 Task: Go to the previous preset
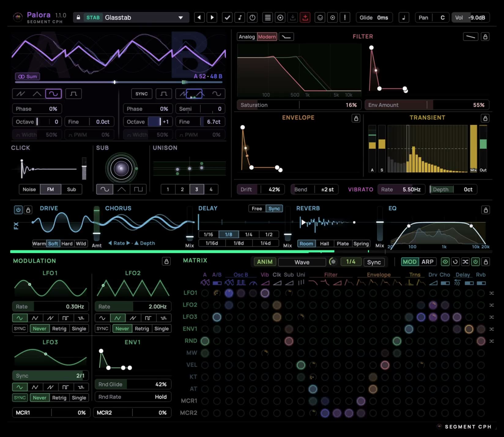[x=199, y=17]
